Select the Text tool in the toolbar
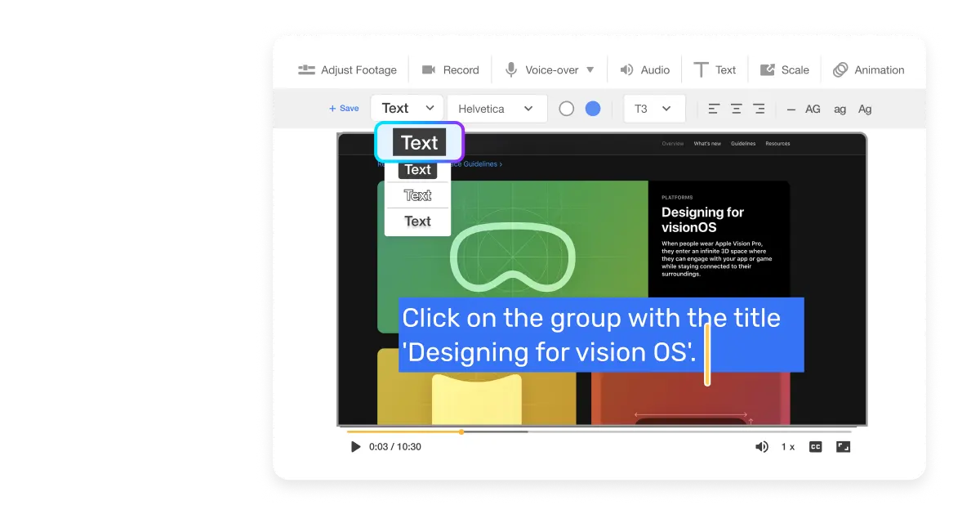Viewport: 980px width, 523px height. pyautogui.click(x=715, y=69)
